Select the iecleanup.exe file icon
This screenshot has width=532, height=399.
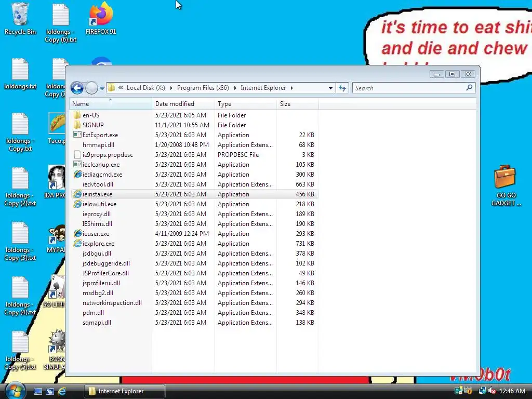(77, 164)
